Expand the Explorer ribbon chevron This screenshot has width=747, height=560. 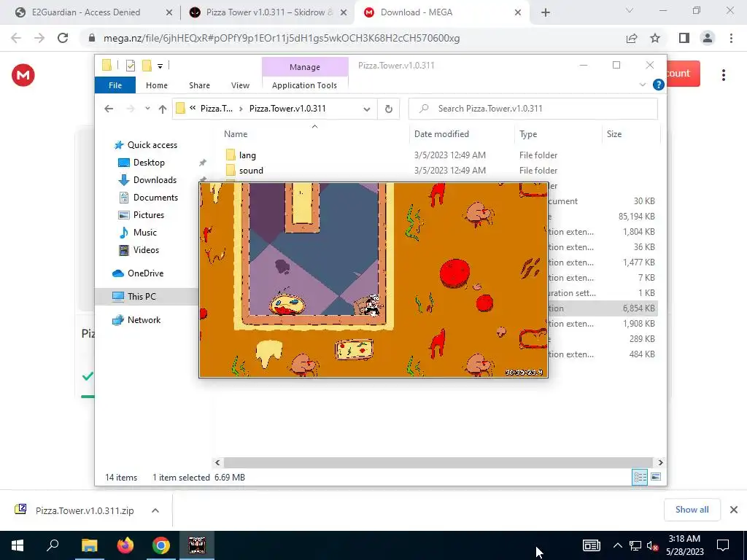[642, 85]
